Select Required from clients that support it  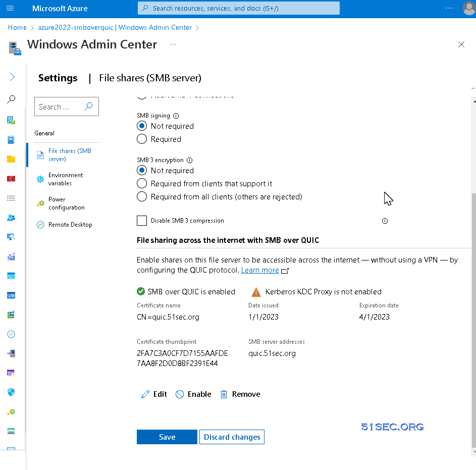point(142,183)
